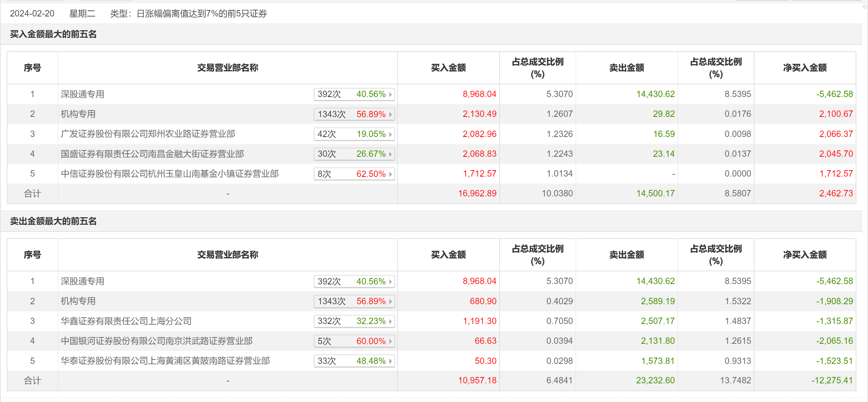
Task: Expand arrow beside 华鑫证券上海分公司 332次 badge
Action: [390, 321]
